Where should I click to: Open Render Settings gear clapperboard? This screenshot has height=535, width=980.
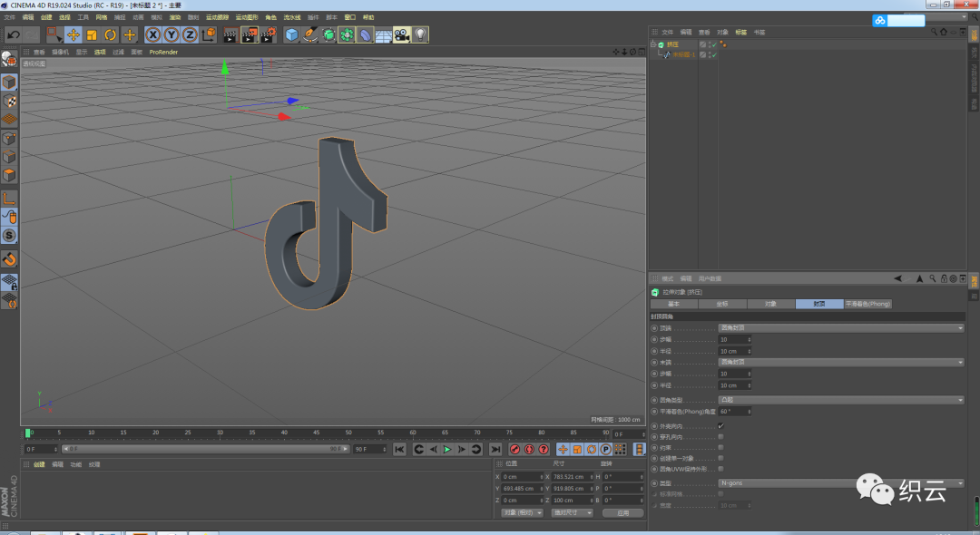pos(268,35)
